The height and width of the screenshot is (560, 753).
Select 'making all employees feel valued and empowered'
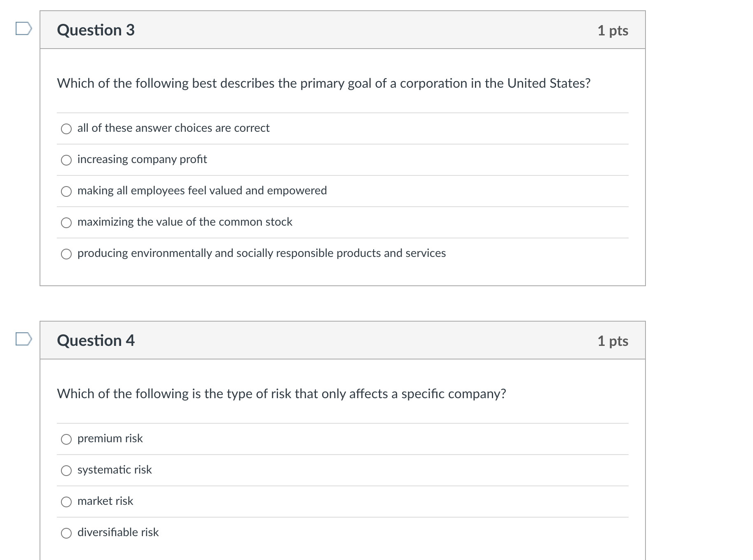click(66, 191)
